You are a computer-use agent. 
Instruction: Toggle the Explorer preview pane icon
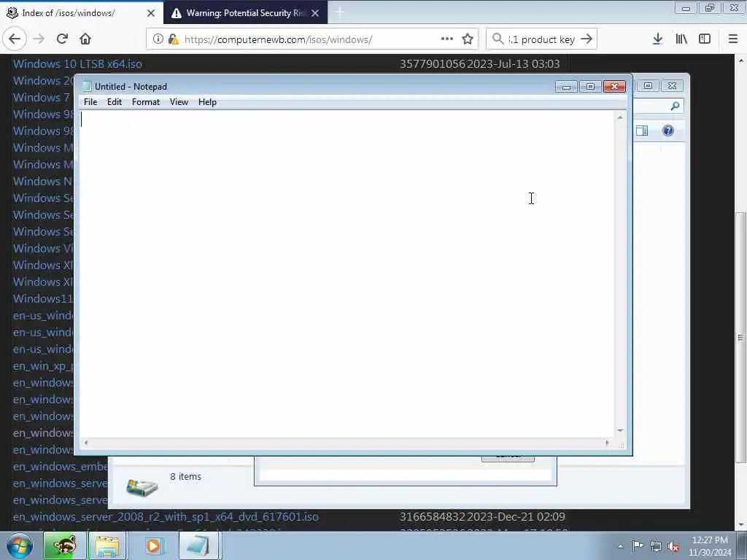[642, 131]
